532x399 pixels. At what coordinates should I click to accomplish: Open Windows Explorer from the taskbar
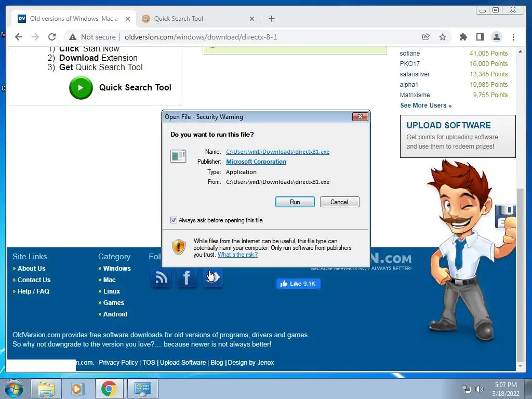tap(46, 389)
